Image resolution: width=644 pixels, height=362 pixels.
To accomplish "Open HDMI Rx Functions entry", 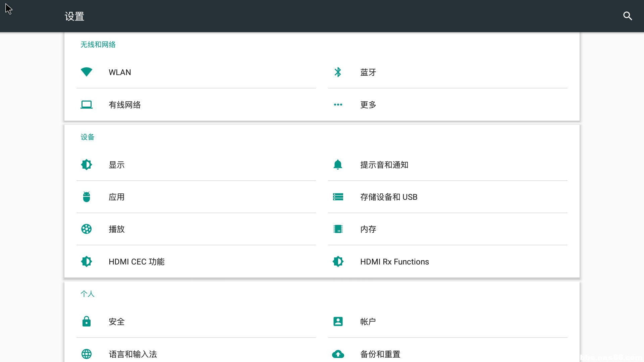I will click(x=448, y=261).
